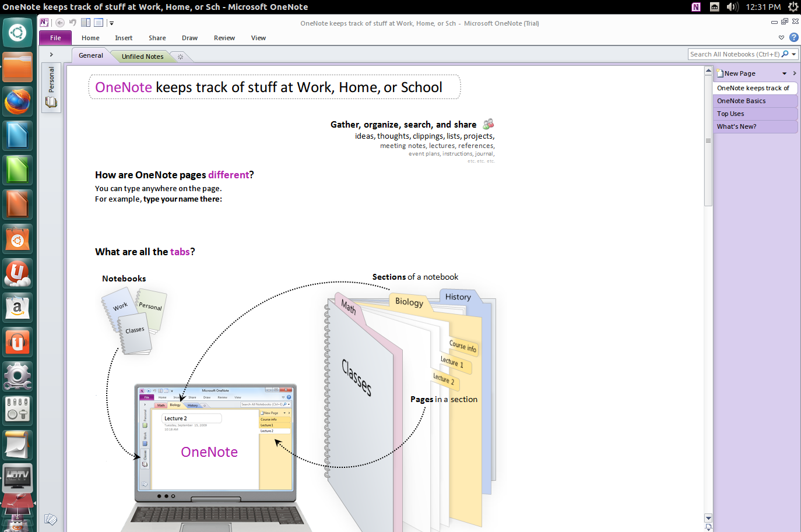Viewport: 801px width, 532px height.
Task: Create a new section with the star tab
Action: click(181, 57)
